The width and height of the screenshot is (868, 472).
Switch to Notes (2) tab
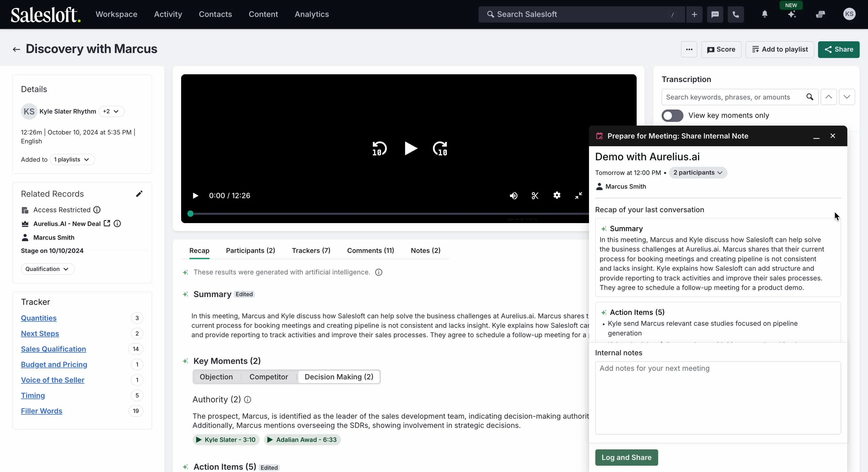pos(425,250)
